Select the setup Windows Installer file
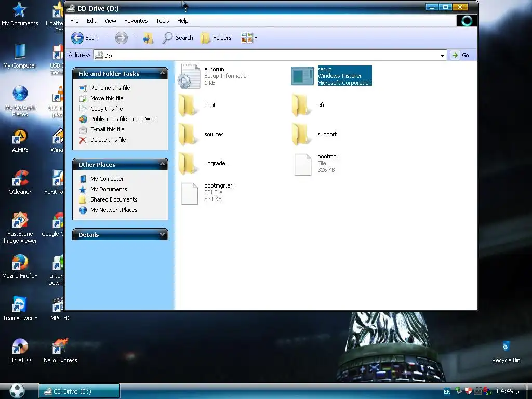This screenshot has width=532, height=399. (331, 76)
